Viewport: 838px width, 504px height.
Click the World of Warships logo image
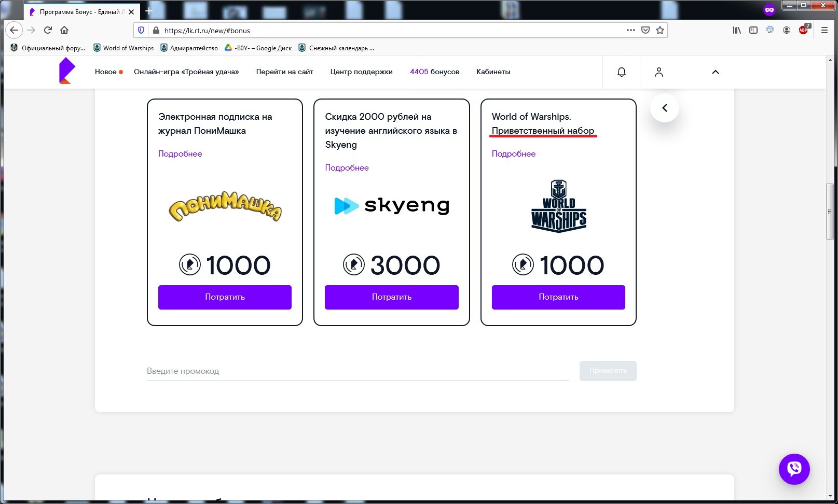559,206
